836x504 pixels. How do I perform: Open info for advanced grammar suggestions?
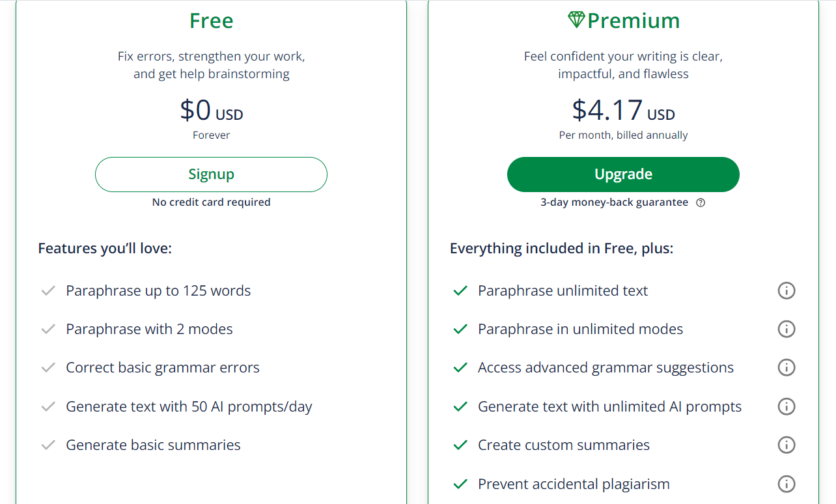pos(787,368)
